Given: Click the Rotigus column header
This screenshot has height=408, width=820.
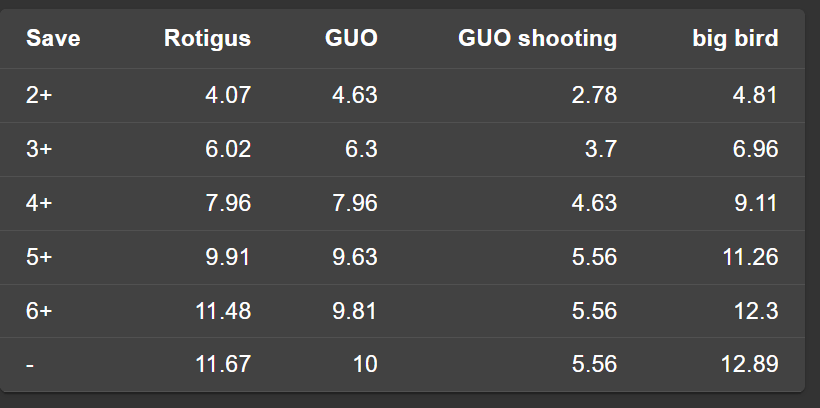Looking at the screenshot, I should pos(207,39).
